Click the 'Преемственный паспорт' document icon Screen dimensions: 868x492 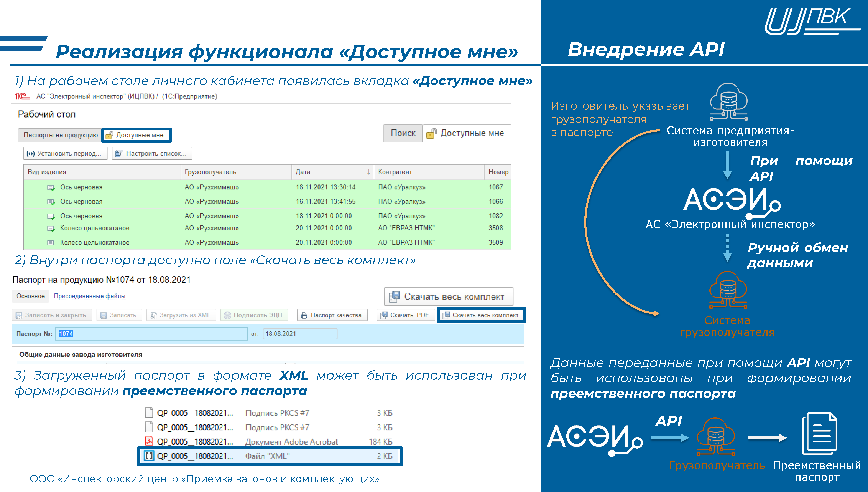pyautogui.click(x=820, y=434)
